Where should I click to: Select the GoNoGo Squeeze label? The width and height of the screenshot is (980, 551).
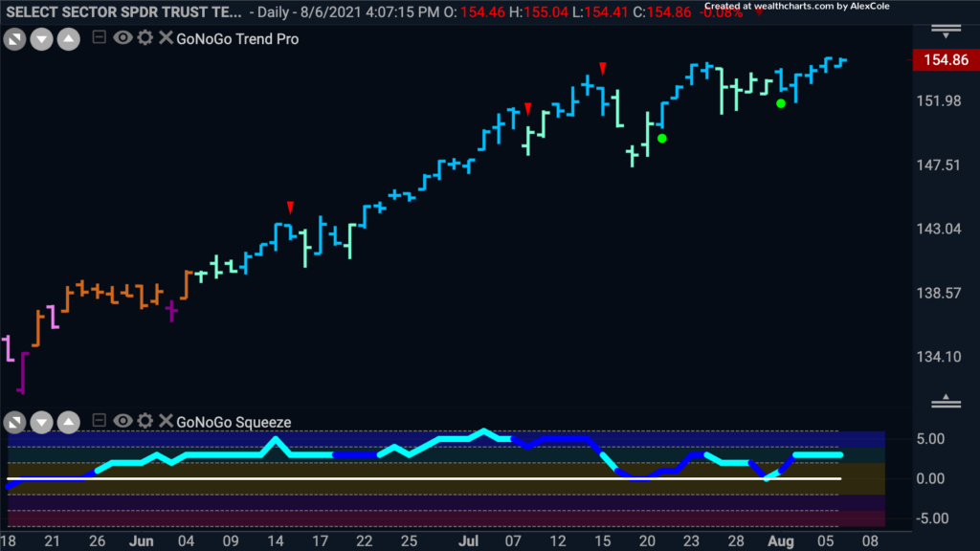click(234, 422)
